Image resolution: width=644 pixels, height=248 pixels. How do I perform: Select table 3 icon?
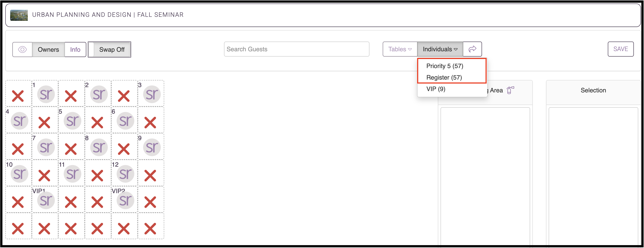152,94
